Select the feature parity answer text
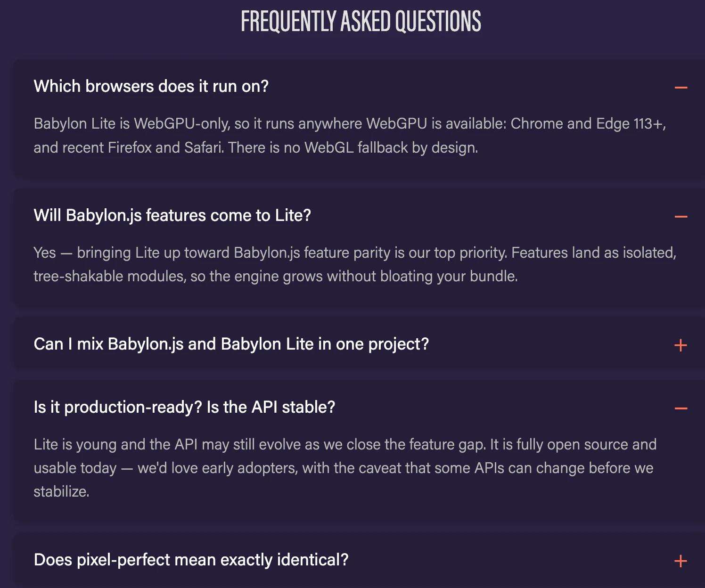705x588 pixels. coord(355,264)
